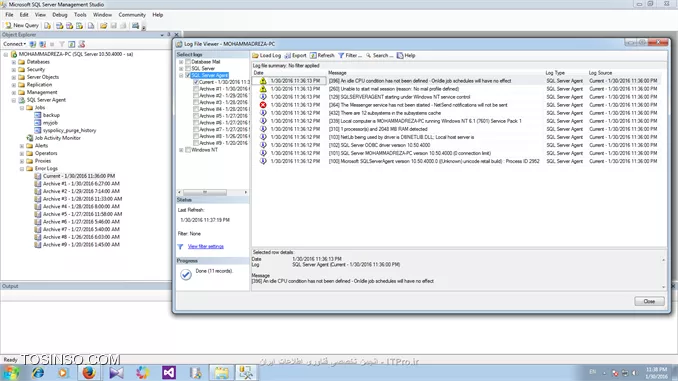Select the backup job in Object Explorer
Screen dimensions: 678x381
[x=51, y=115]
